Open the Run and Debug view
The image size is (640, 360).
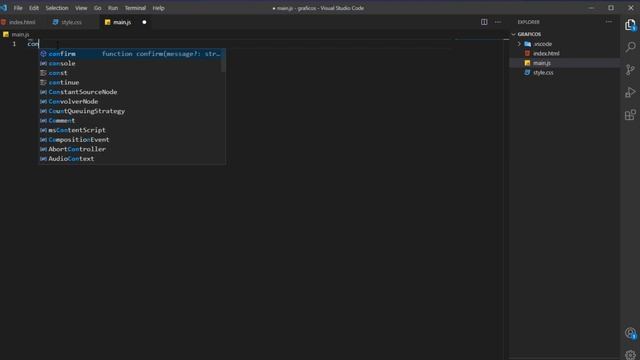click(x=630, y=92)
